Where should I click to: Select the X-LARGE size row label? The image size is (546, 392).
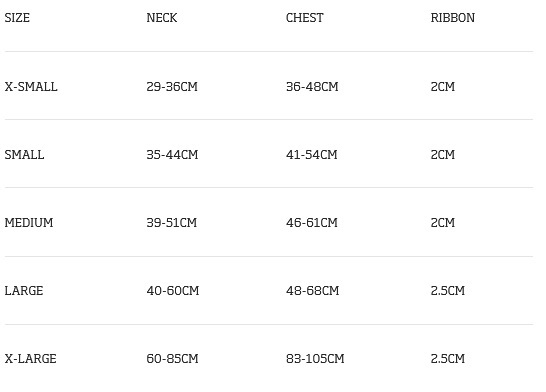click(x=31, y=359)
